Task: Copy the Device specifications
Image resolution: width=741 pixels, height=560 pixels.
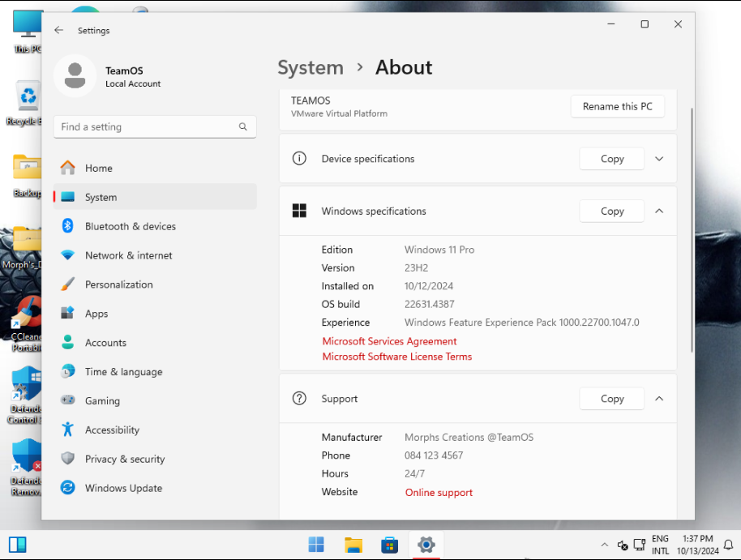Action: (612, 159)
